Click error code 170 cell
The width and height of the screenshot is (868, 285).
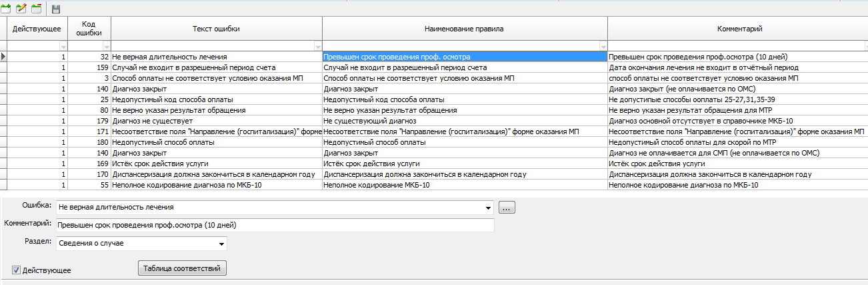coord(89,174)
